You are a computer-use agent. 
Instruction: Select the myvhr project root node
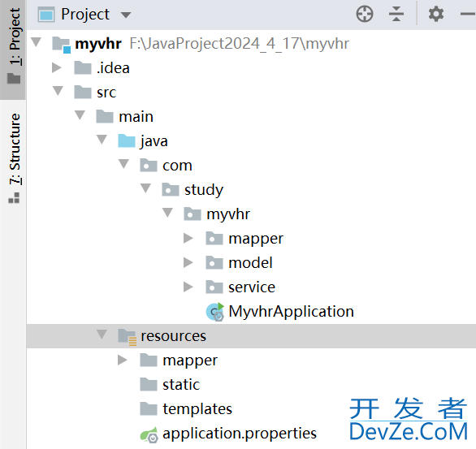[x=98, y=44]
